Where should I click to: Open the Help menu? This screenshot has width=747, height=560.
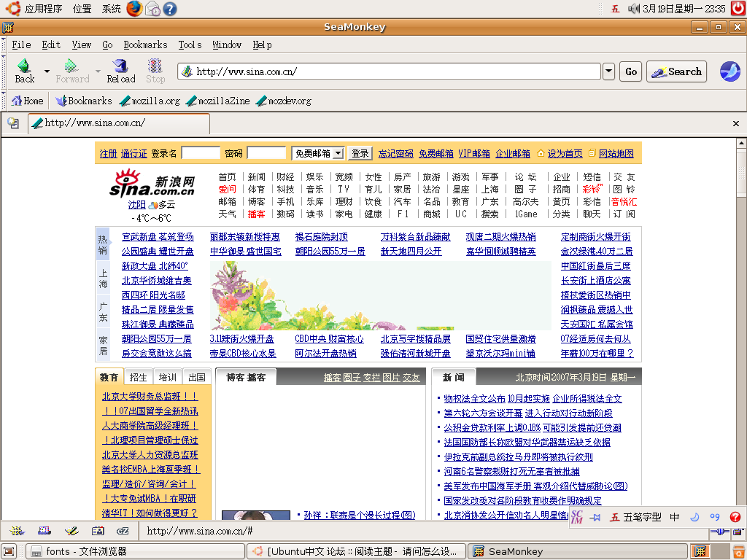point(262,44)
